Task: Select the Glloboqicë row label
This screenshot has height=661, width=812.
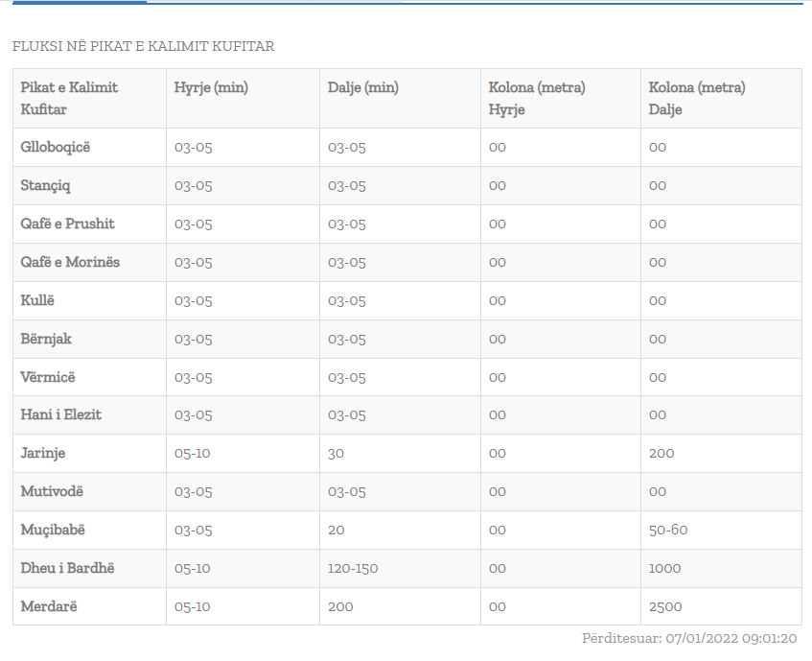Action: click(x=56, y=147)
